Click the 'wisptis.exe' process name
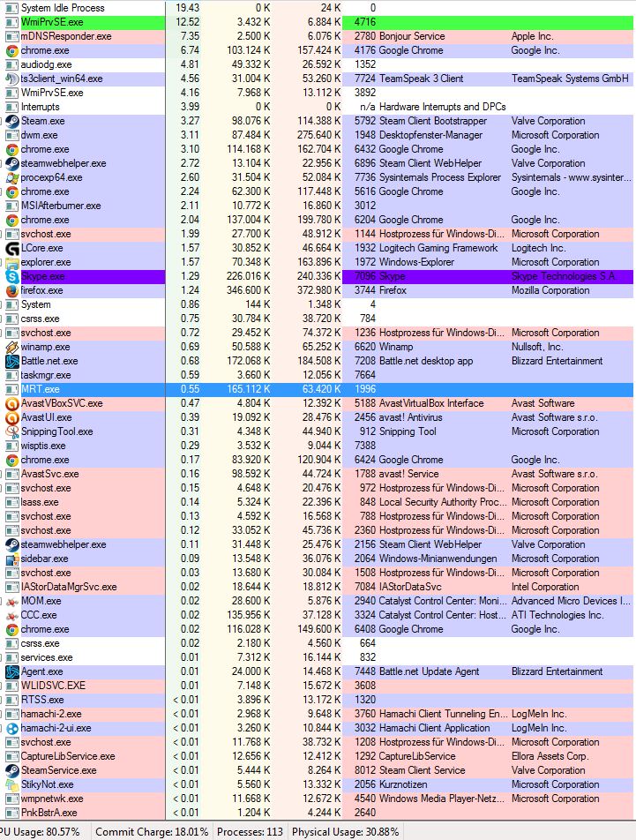 (x=43, y=446)
